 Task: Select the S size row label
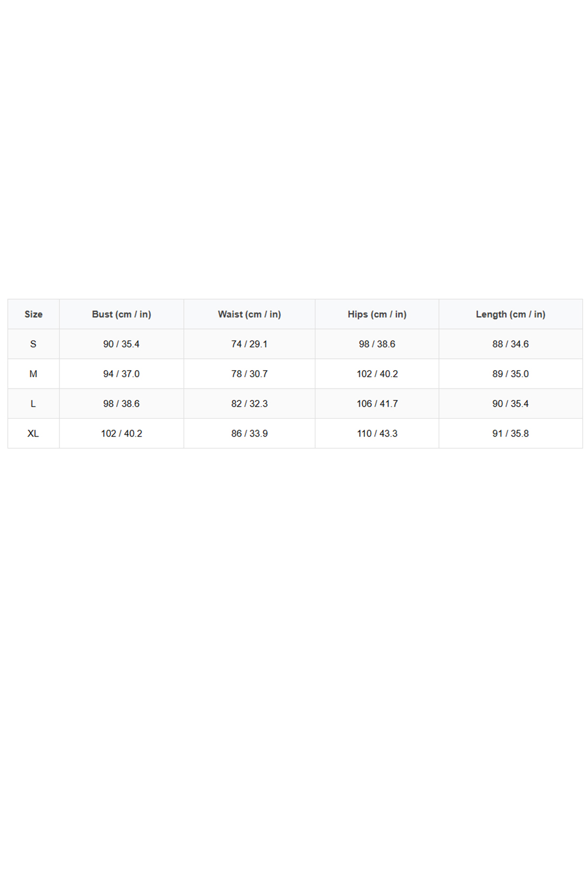click(34, 344)
